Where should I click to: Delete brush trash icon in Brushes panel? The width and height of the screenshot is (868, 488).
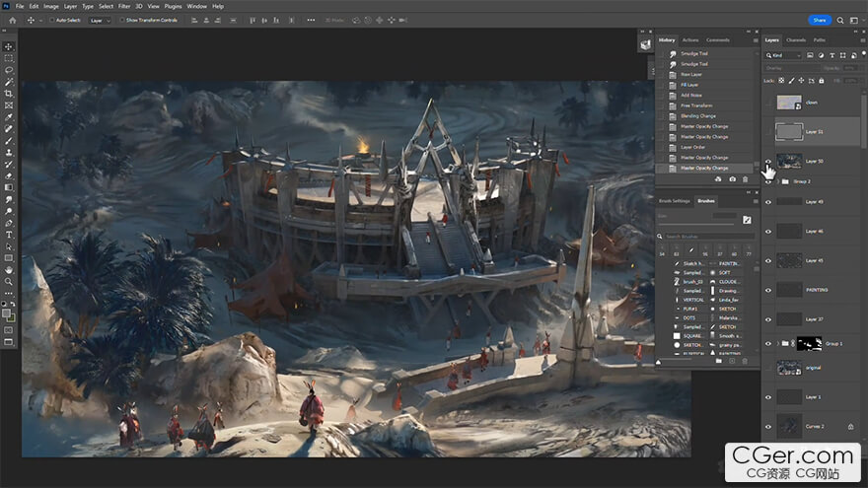(x=745, y=361)
